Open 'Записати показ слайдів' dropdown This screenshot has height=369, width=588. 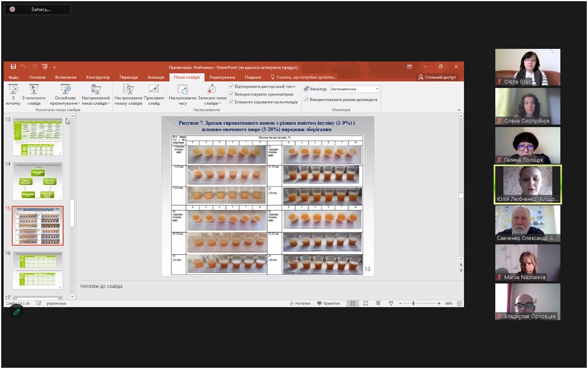click(212, 95)
